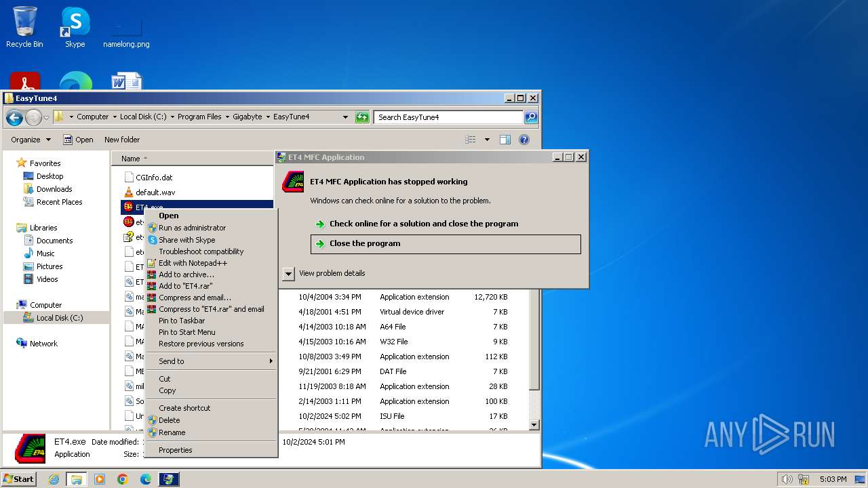
Task: Choose Edit with Notepad++
Action: coord(211,263)
